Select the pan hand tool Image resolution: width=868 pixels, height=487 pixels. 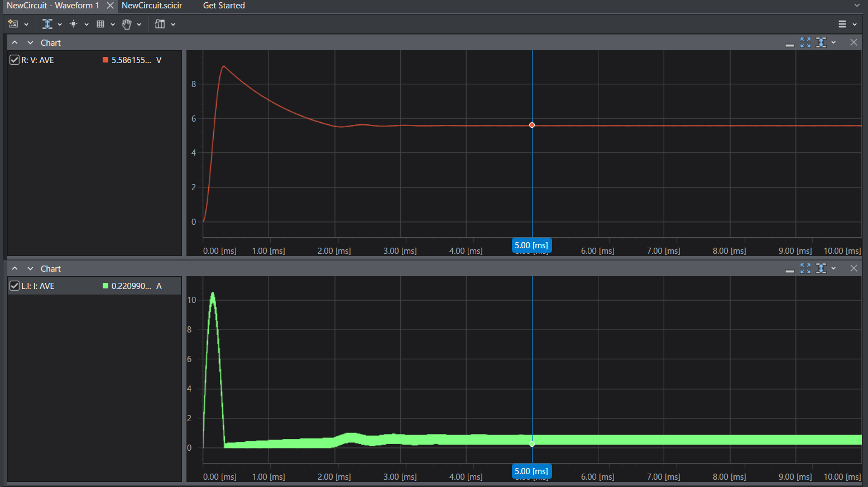[x=127, y=24]
